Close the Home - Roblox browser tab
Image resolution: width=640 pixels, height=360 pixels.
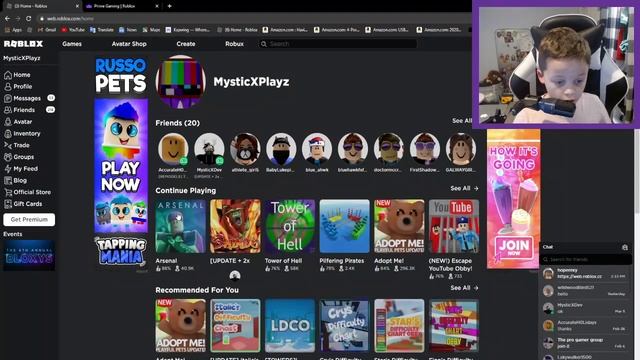[x=77, y=6]
